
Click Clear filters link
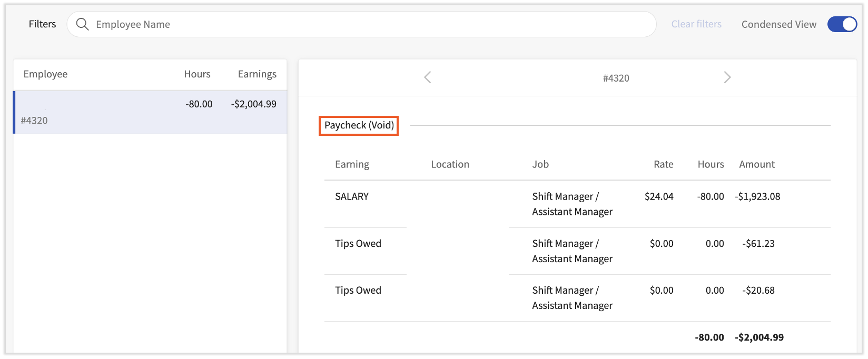tap(696, 24)
